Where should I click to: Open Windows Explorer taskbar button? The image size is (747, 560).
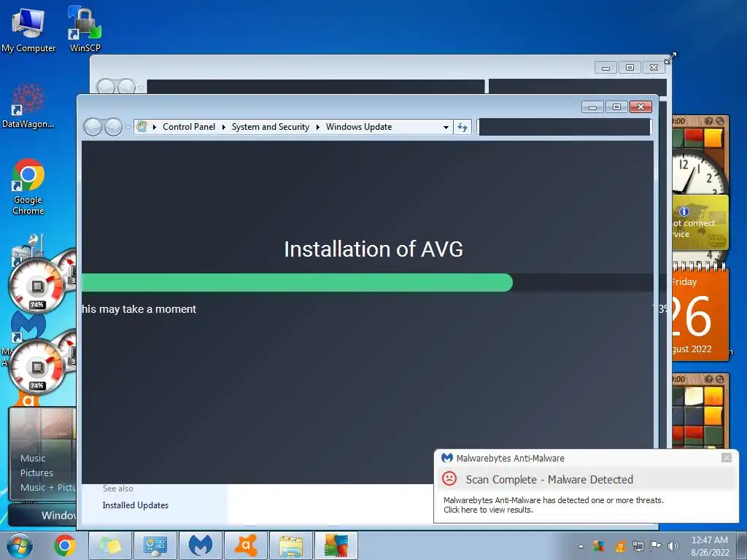click(290, 545)
